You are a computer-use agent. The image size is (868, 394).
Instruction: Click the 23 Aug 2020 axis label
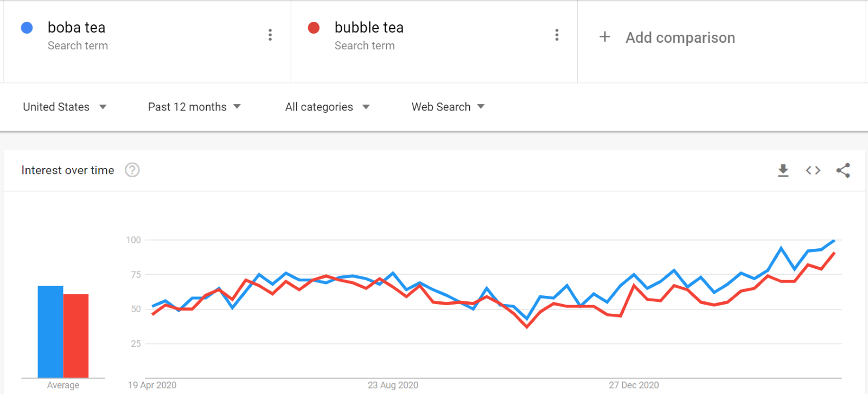(393, 385)
